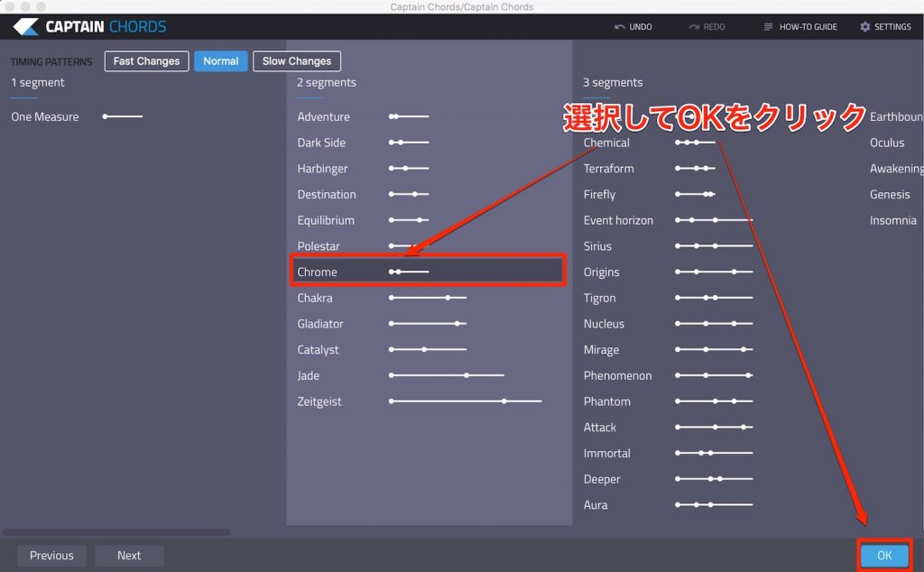
Task: Pick the Zeitgeist timing pattern
Action: point(320,401)
